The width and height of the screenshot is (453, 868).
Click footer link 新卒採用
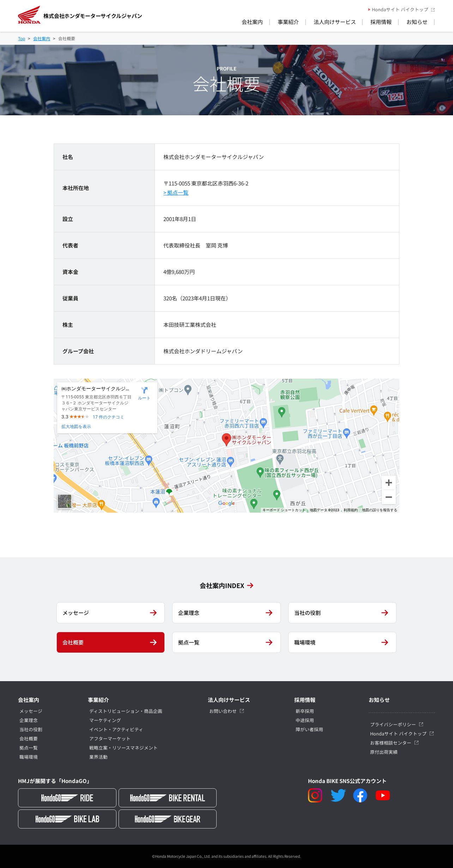(x=305, y=711)
